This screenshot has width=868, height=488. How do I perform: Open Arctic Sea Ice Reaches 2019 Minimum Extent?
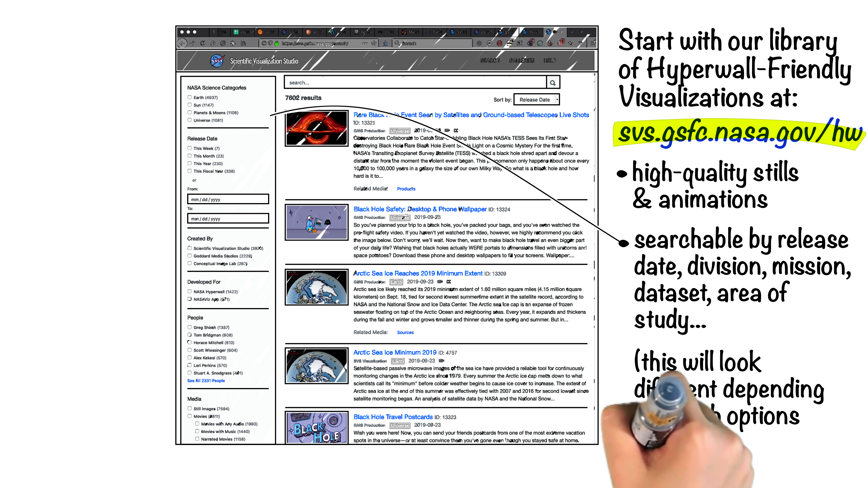pos(418,273)
